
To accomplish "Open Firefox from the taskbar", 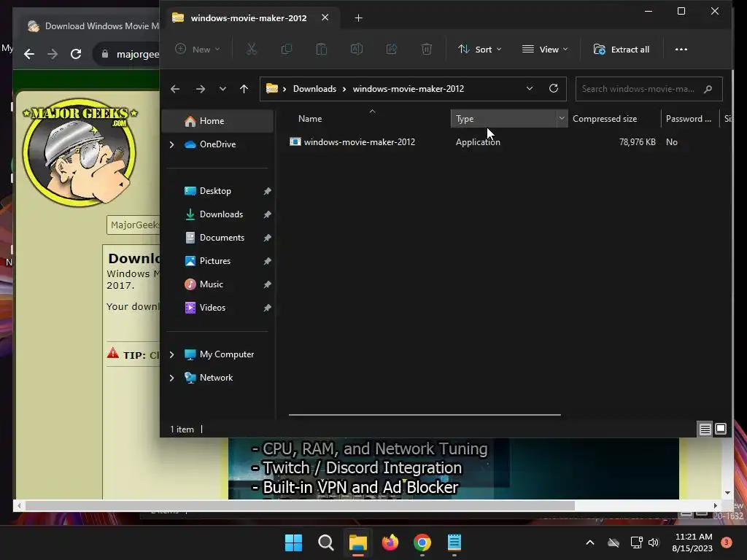I will point(390,542).
